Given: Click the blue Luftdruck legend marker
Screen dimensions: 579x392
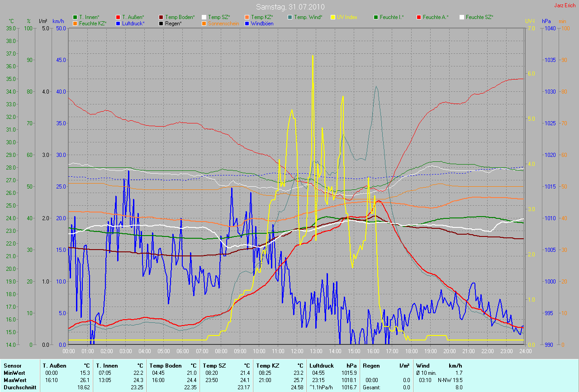Looking at the screenshot, I should tap(118, 23).
